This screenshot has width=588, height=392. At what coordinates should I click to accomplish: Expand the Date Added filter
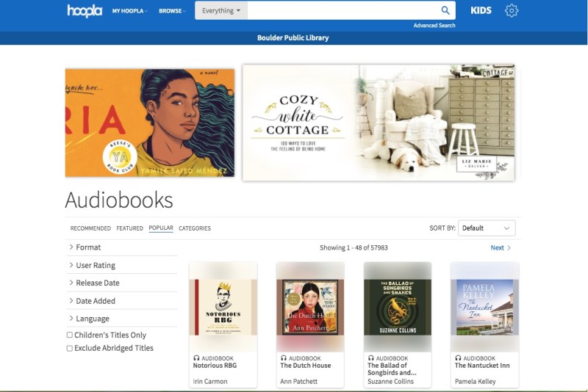point(121,301)
